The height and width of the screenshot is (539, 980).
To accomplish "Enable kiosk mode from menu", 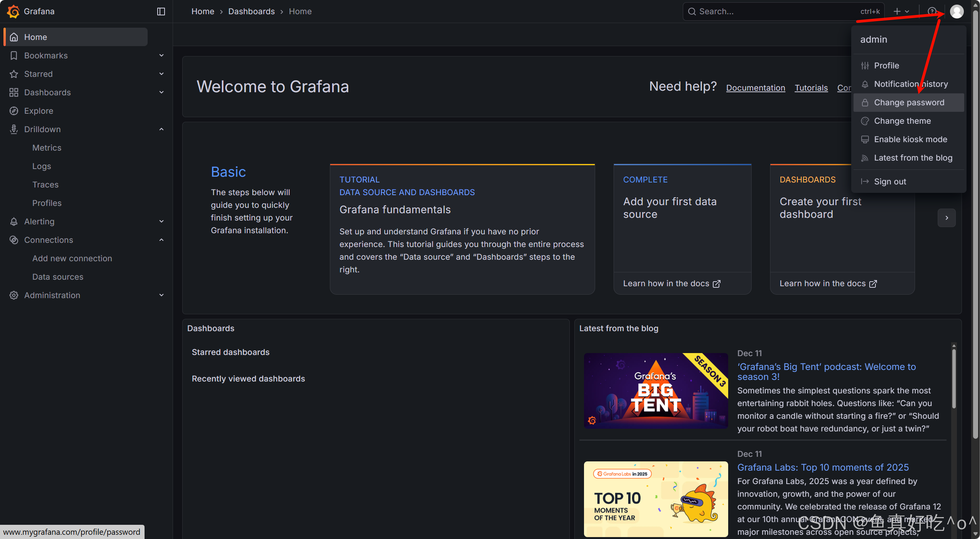I will 910,139.
